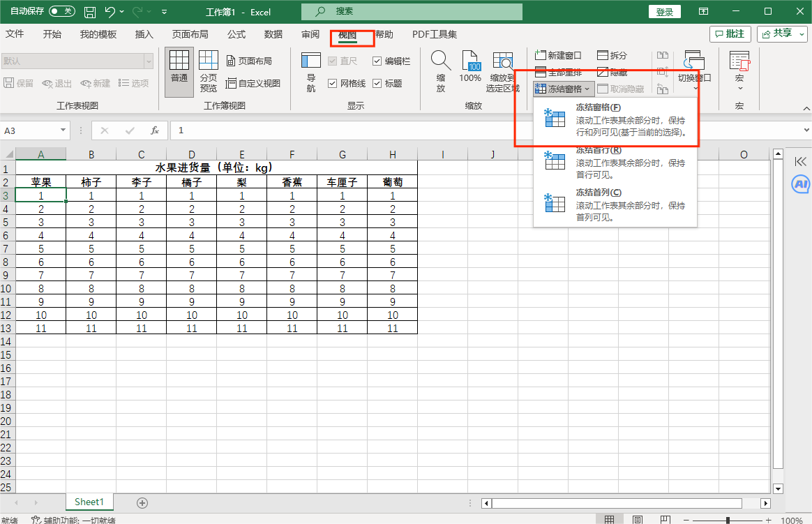Viewport: 812px width, 524px height.
Task: Open 分页预览 page break preview
Action: [x=209, y=66]
